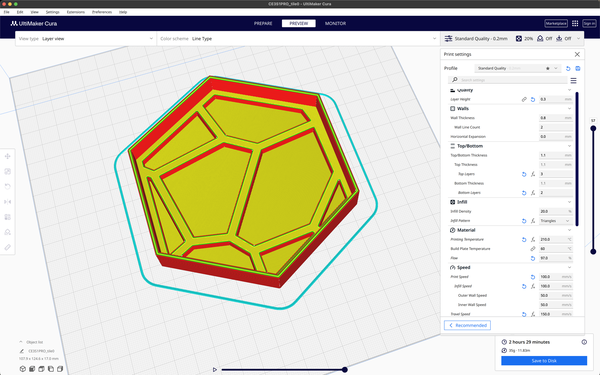Revert the Print Speed setting
This screenshot has width=600, height=375.
point(533,277)
